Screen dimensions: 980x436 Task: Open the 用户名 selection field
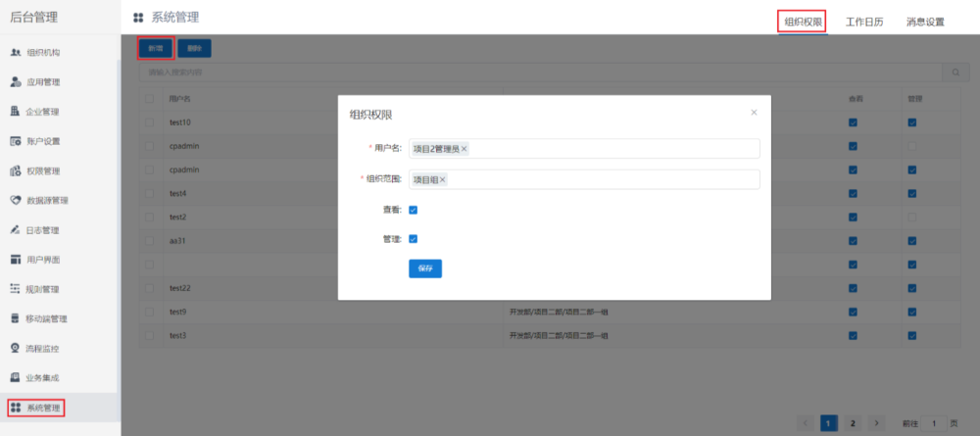(608, 149)
